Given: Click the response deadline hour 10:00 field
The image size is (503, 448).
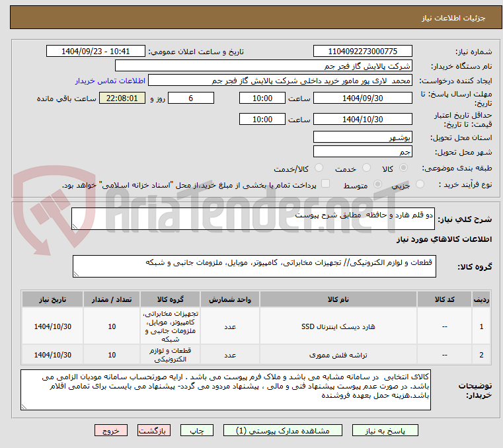Looking at the screenshot, I should pyautogui.click(x=262, y=98).
